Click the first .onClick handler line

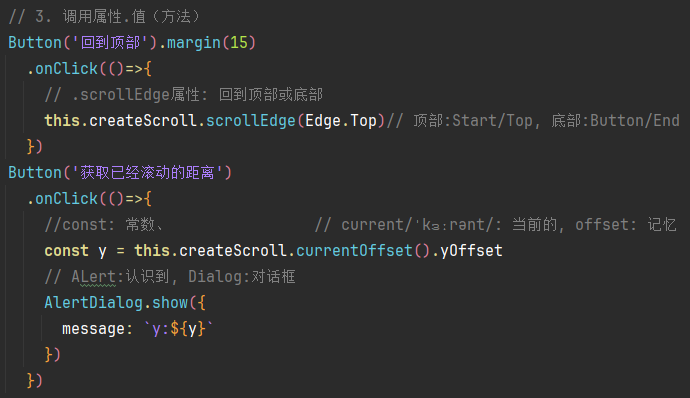tap(89, 69)
